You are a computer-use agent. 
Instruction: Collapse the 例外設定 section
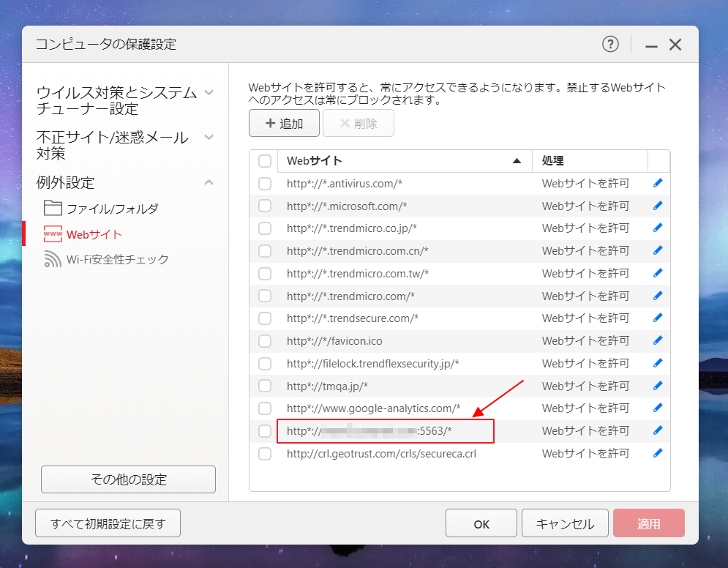click(x=209, y=182)
